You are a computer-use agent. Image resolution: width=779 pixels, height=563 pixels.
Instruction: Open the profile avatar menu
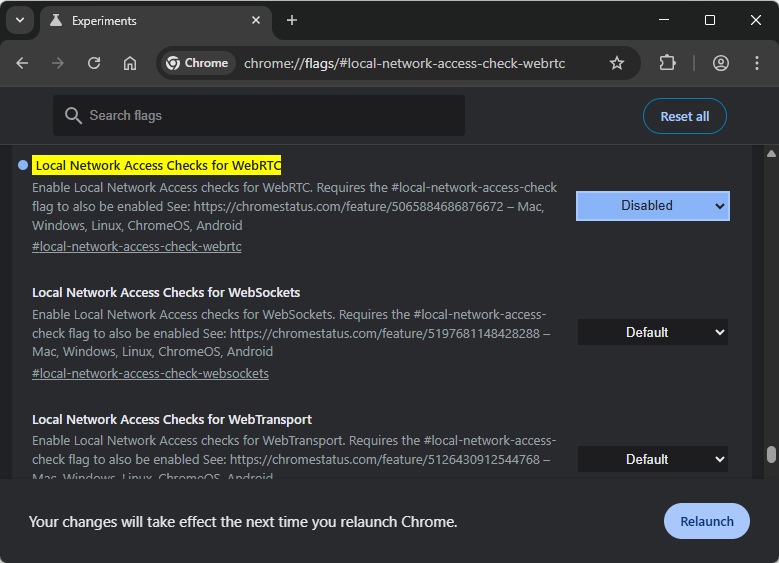tap(721, 63)
